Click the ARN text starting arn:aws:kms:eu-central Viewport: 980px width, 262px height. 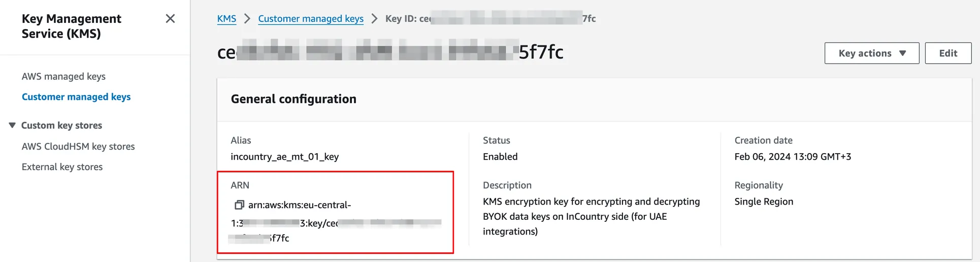[300, 205]
